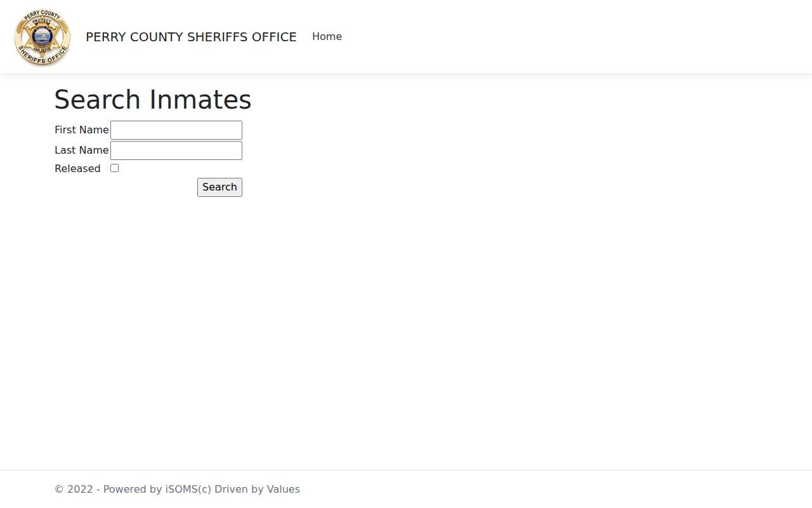Open the Perry County Sheriffs Office title link
The image size is (812, 508).
(191, 37)
